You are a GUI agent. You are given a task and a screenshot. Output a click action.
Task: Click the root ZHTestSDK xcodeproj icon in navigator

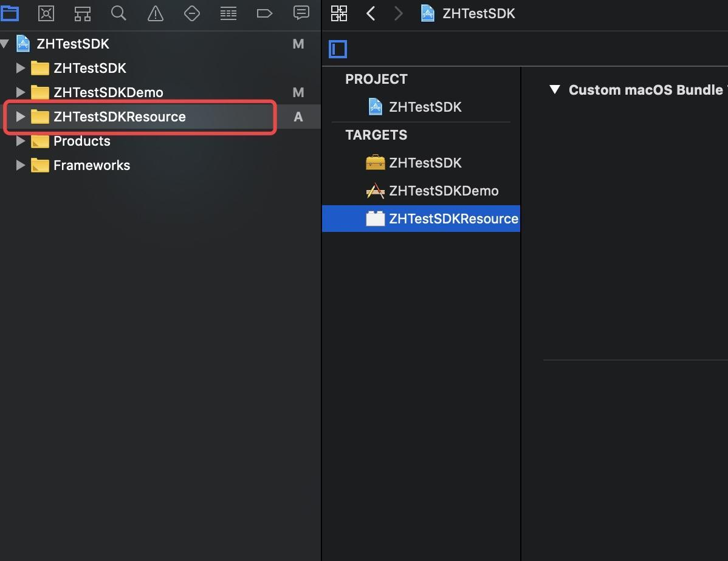23,44
